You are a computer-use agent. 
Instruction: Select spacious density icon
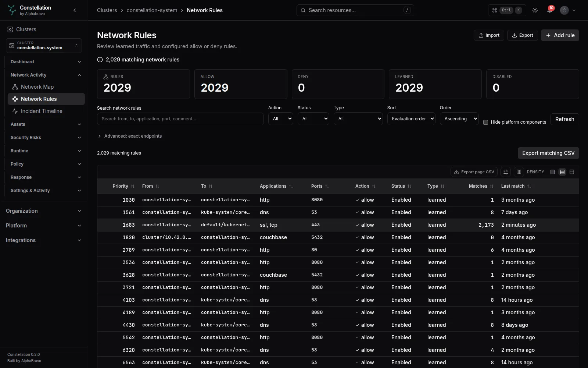point(572,172)
